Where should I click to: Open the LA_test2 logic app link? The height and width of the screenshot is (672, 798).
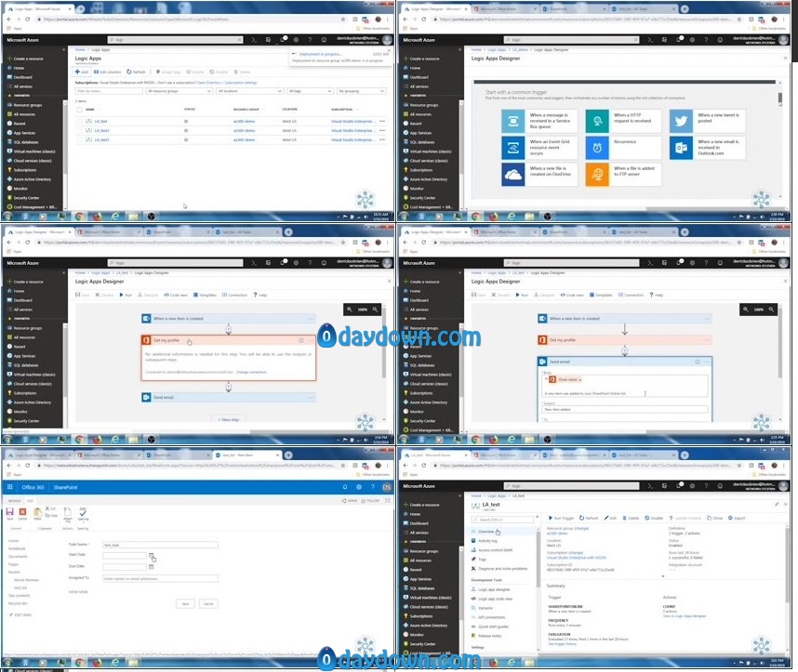coord(101,130)
